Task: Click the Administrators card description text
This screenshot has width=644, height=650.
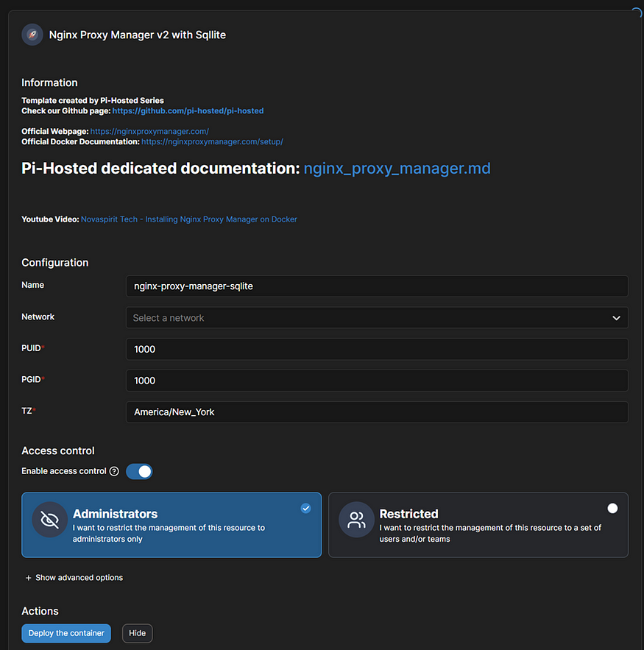Action: [169, 533]
